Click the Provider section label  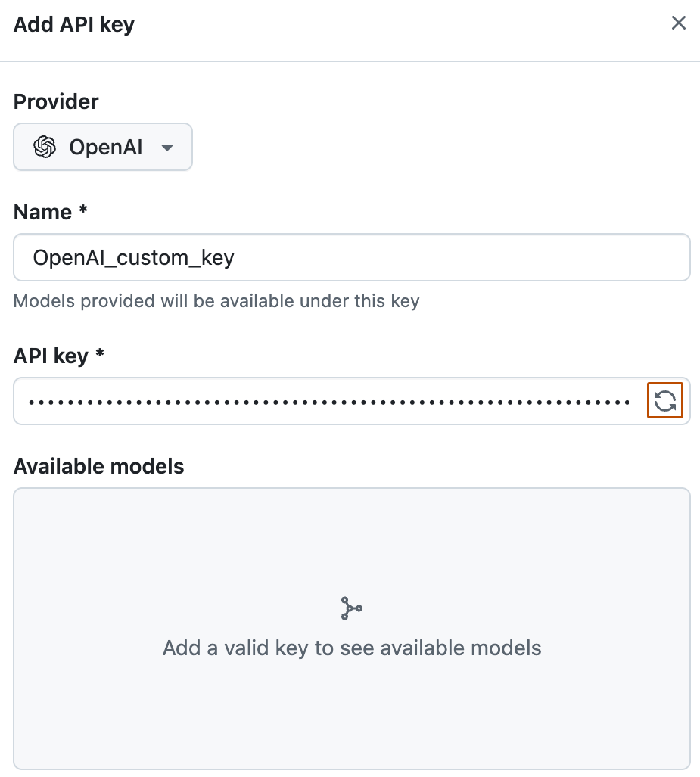(x=54, y=101)
